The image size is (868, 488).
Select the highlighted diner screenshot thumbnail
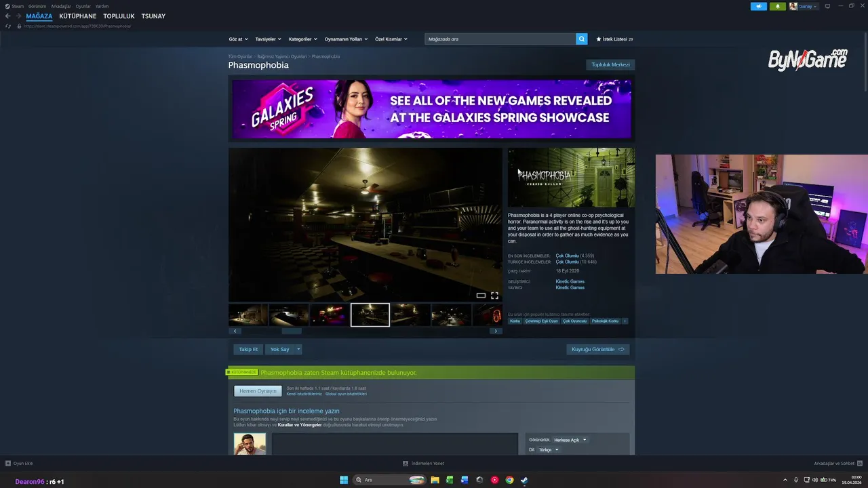pyautogui.click(x=370, y=314)
